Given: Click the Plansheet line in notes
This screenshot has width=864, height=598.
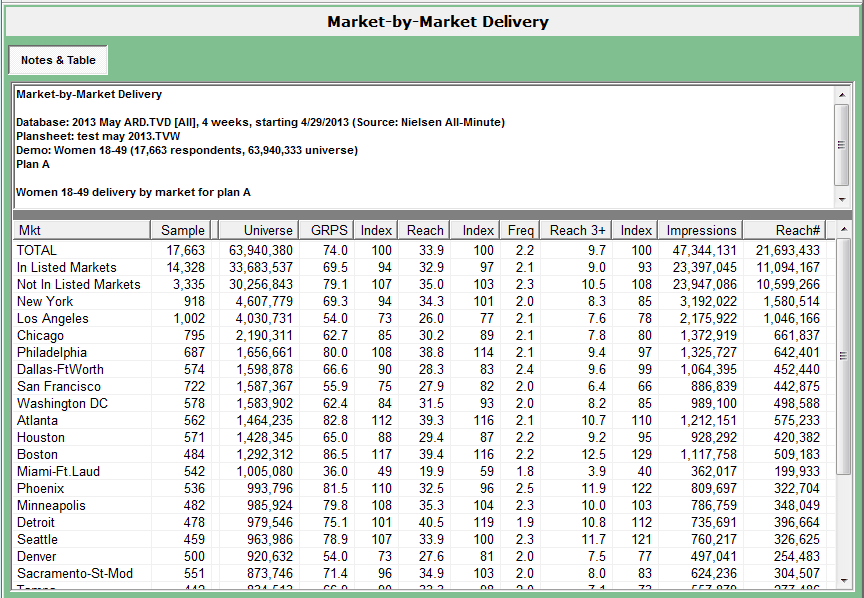Looking at the screenshot, I should [x=98, y=136].
